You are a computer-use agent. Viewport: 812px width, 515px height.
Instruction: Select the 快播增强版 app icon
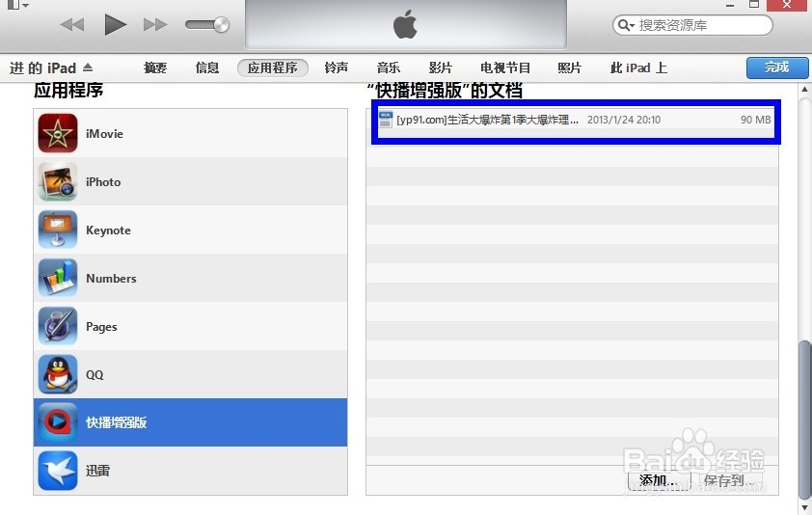pyautogui.click(x=58, y=422)
